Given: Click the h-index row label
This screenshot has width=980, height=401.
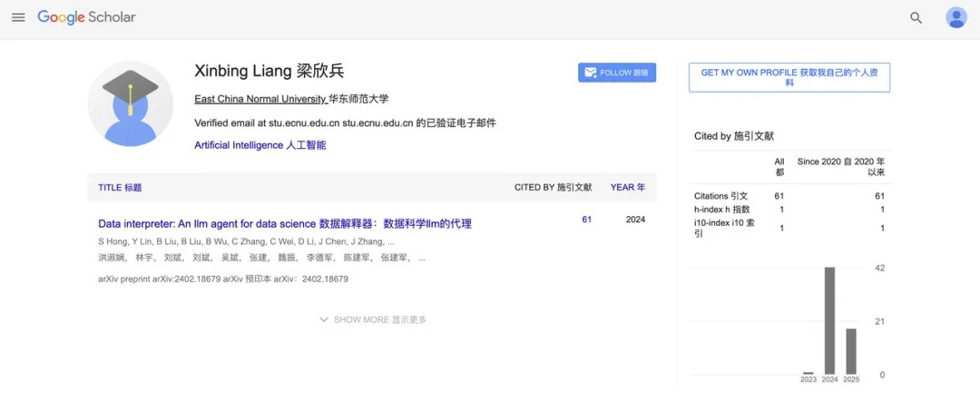Looking at the screenshot, I should tap(721, 210).
